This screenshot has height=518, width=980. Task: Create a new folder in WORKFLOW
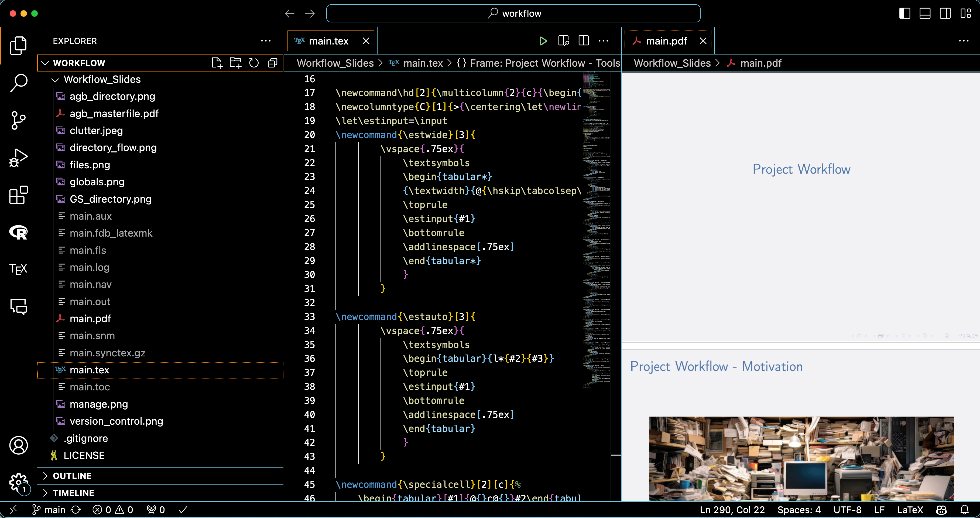[235, 63]
